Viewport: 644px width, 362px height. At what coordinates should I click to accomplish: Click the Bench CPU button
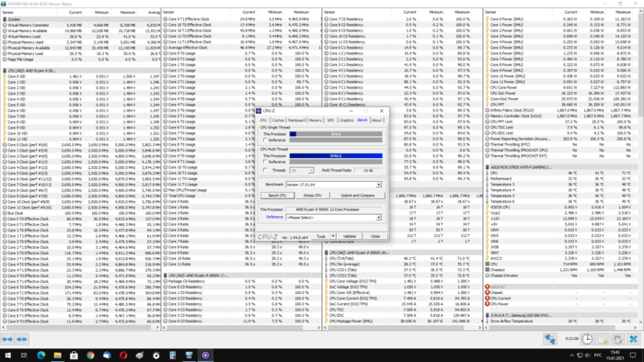coord(277,196)
